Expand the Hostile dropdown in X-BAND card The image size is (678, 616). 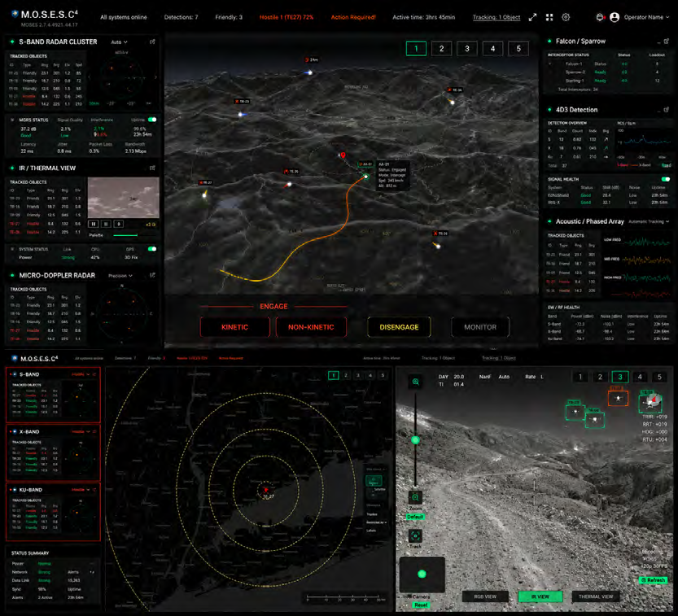[81, 432]
